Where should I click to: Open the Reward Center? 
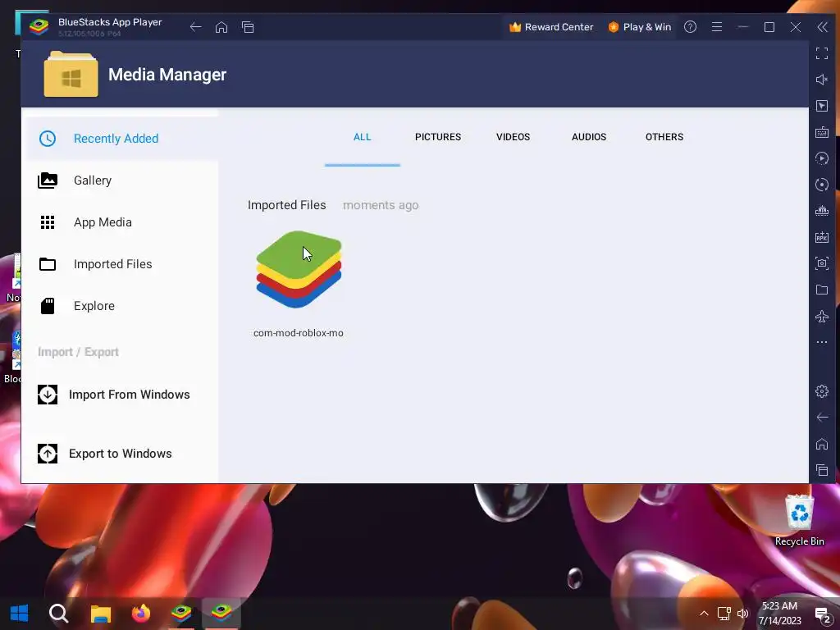click(550, 27)
